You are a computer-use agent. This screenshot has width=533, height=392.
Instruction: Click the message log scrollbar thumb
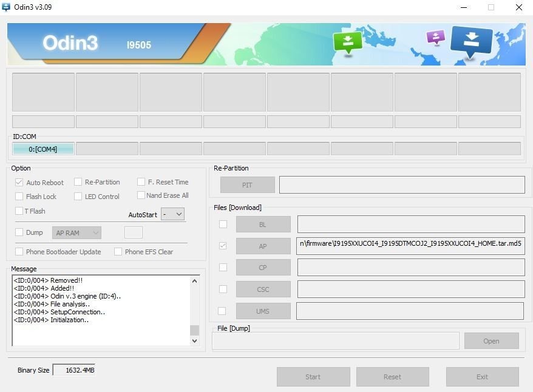coord(194,330)
